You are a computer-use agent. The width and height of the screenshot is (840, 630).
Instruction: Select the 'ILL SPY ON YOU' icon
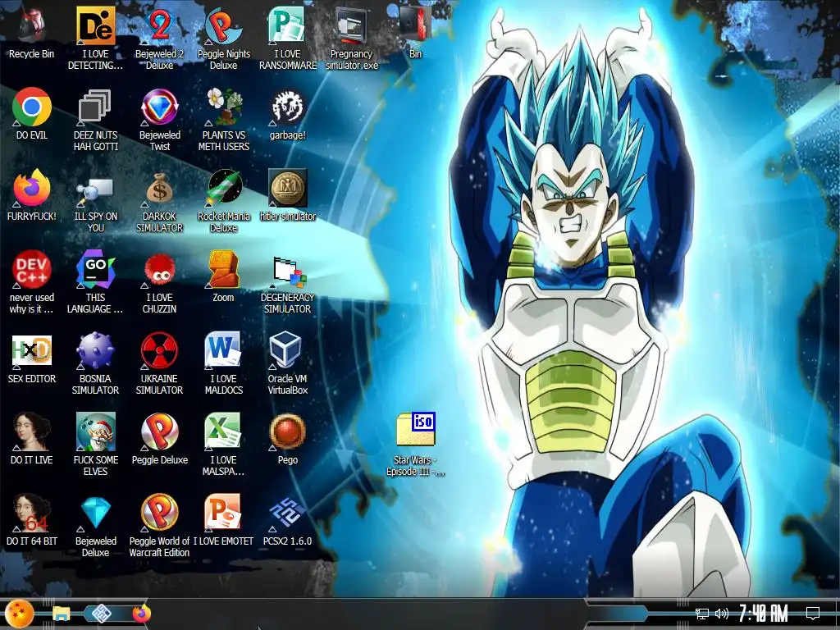(x=95, y=189)
